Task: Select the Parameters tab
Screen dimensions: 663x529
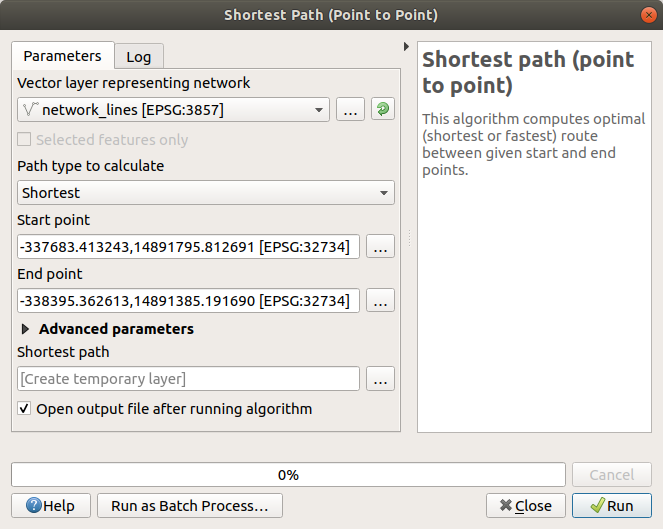Action: click(x=62, y=56)
